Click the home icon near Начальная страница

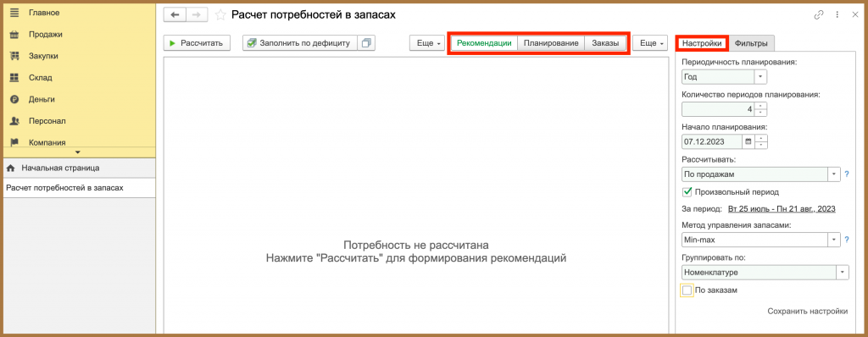(x=10, y=168)
